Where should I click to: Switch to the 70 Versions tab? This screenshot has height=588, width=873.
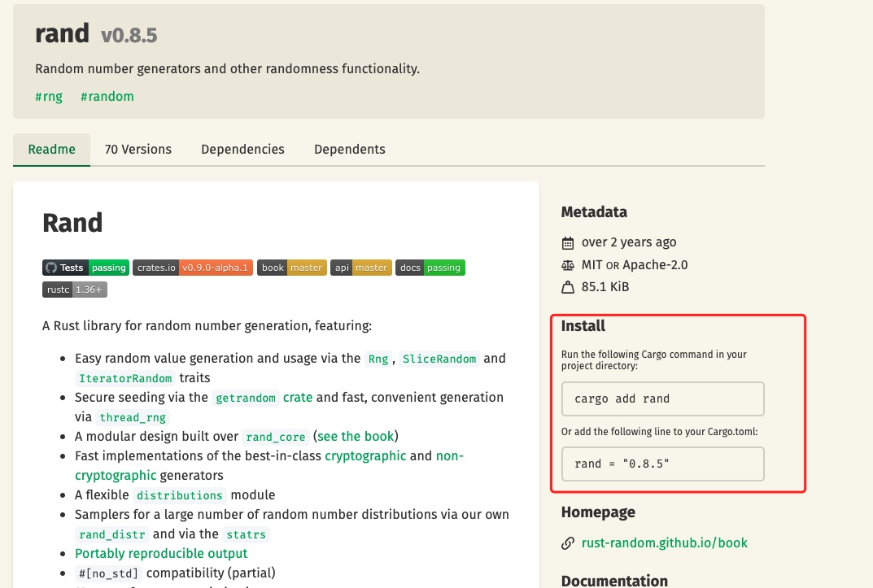tap(138, 150)
